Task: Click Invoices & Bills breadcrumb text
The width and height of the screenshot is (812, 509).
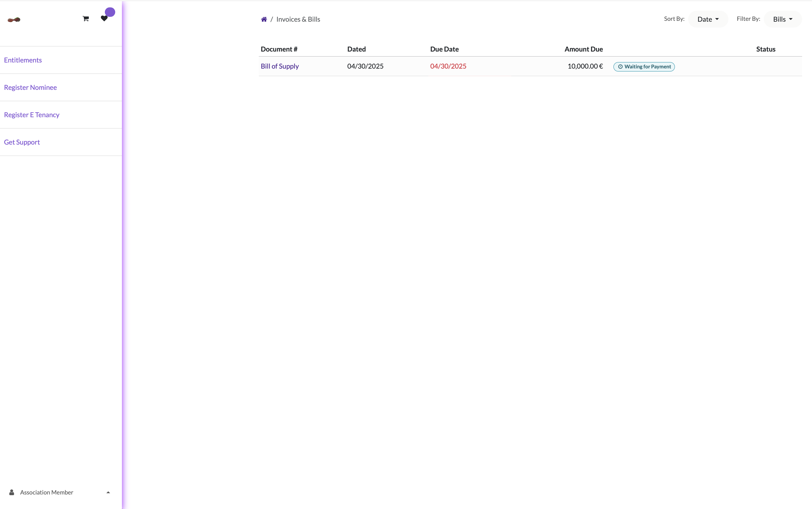Action: coord(298,20)
